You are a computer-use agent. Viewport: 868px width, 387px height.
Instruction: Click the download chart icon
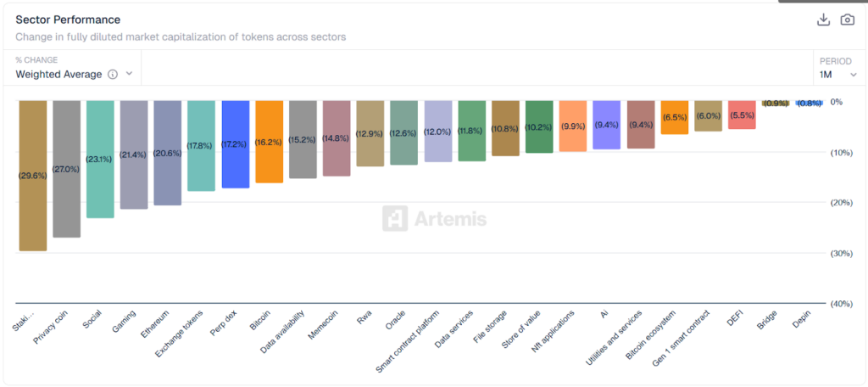click(822, 20)
